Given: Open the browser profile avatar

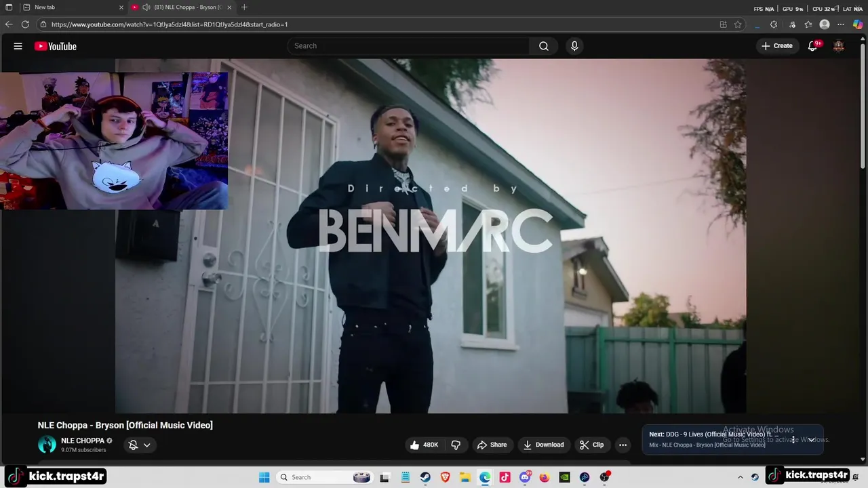Looking at the screenshot, I should [825, 24].
